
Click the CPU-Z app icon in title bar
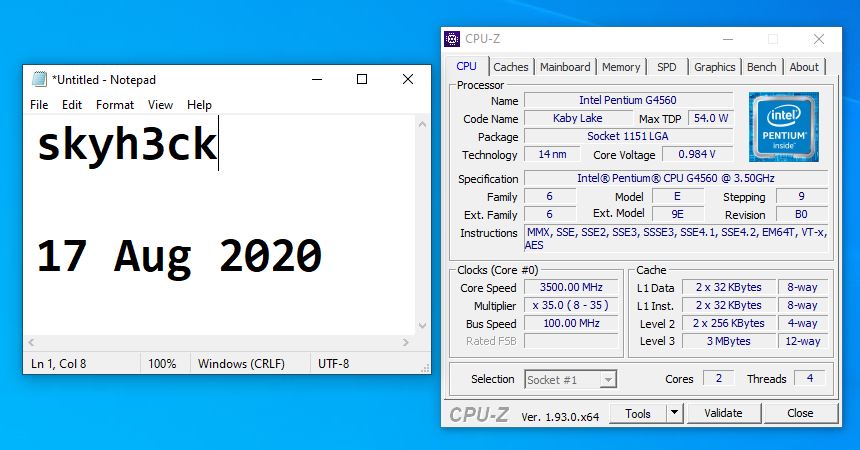(x=453, y=40)
